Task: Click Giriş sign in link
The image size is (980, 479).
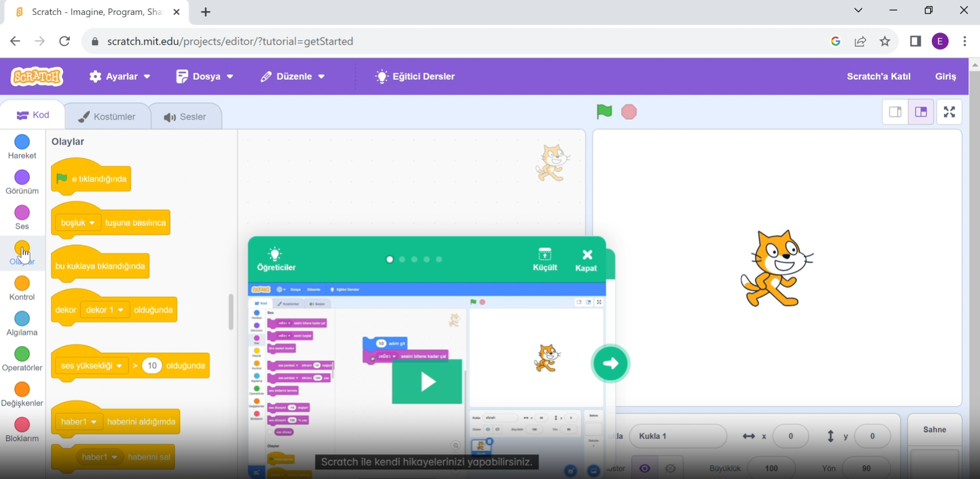Action: click(x=946, y=76)
